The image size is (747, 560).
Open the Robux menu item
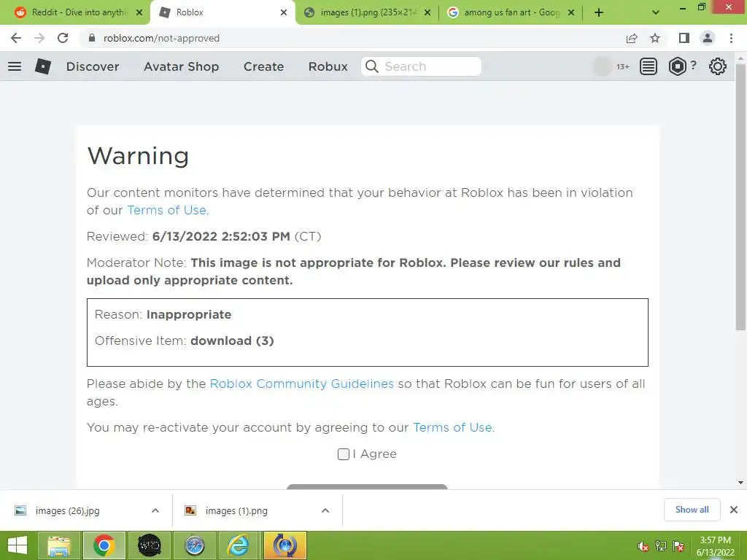328,66
